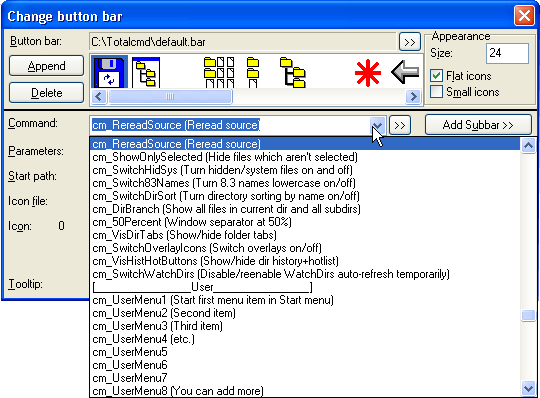Select cm_RereadSource in the list
540x398 pixels.
(x=305, y=144)
